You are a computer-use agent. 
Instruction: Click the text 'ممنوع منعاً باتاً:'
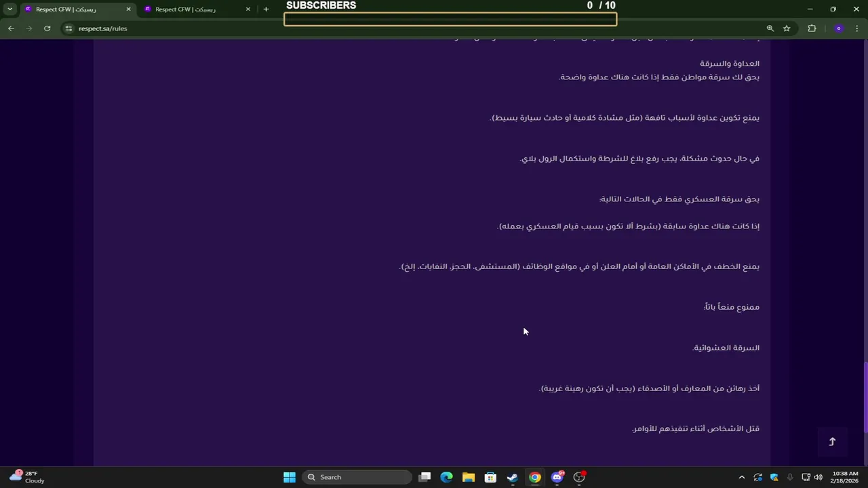pos(732,307)
